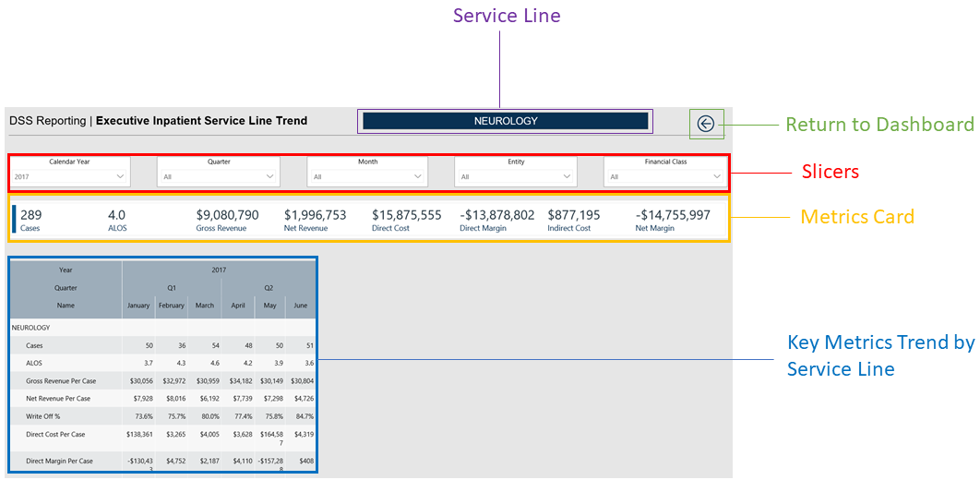This screenshot has width=980, height=480.
Task: Expand the Entity slicer dropdown
Action: point(516,177)
